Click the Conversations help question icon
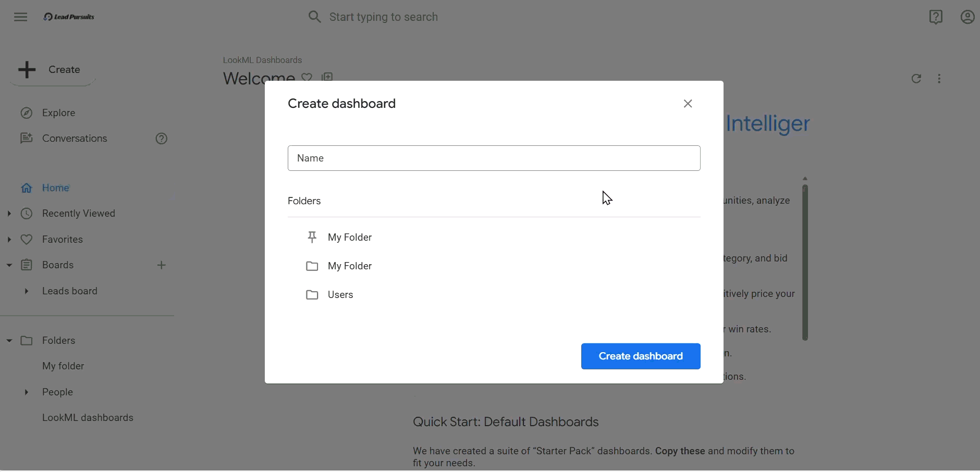This screenshot has width=980, height=472. coord(162,139)
